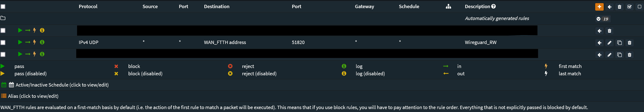Viewport: 644px width, 112px height.
Task: Open the Active/Inactive Schedule calendar icon
Action: pos(11,85)
